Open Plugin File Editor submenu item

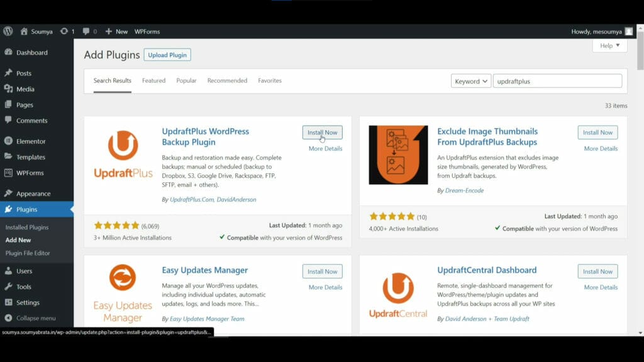pos(28,253)
